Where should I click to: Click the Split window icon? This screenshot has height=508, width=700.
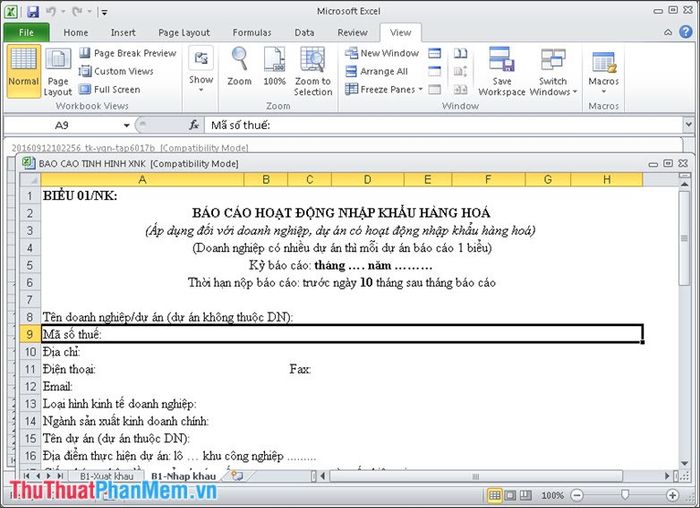click(x=434, y=54)
